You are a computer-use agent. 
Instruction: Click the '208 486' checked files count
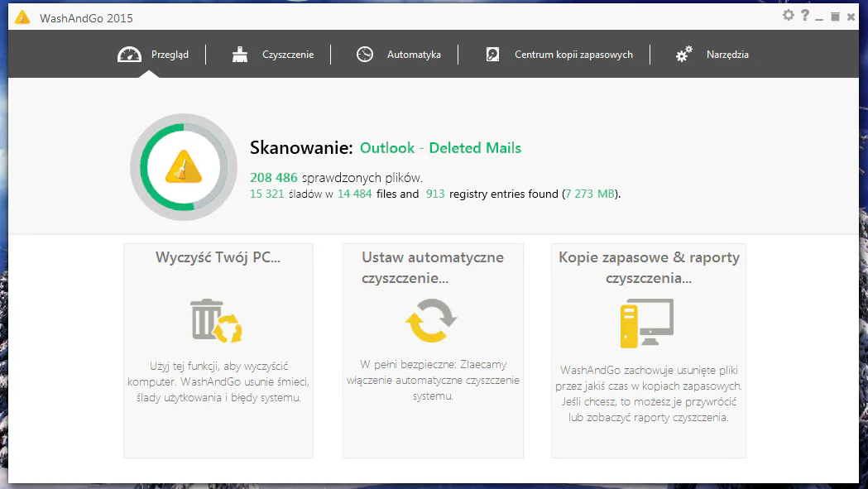pos(273,178)
